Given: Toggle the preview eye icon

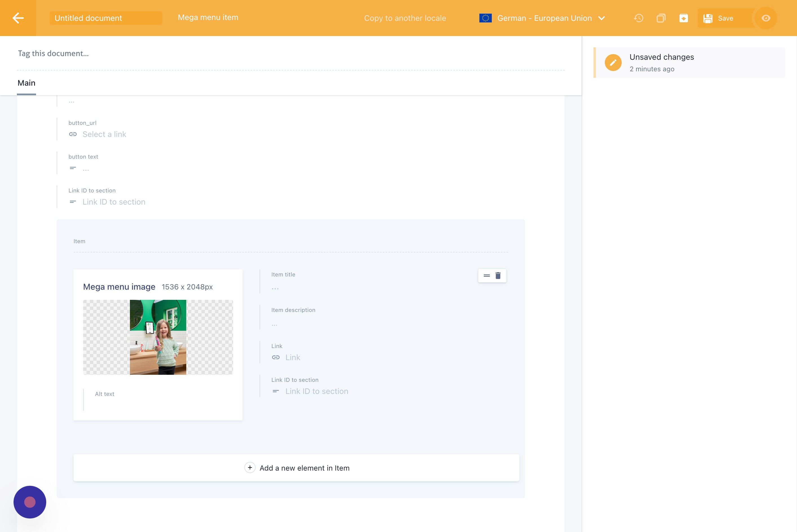Looking at the screenshot, I should click(766, 18).
